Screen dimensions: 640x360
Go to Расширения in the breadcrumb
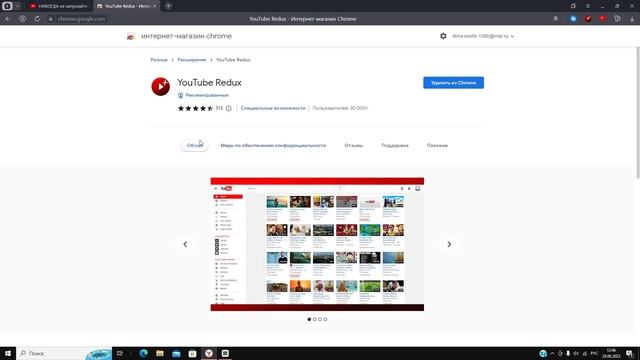point(191,60)
